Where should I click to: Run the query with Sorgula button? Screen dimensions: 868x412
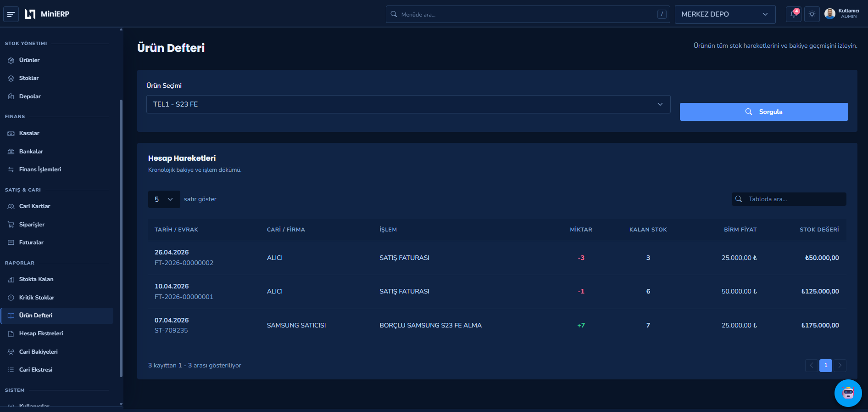click(764, 112)
